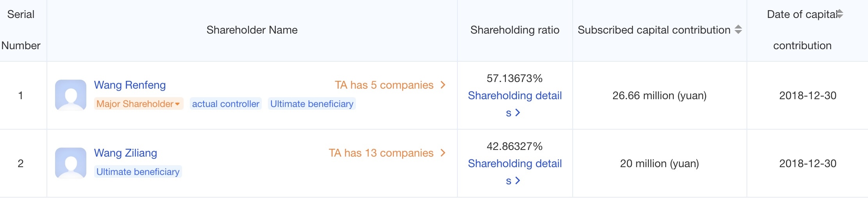
Task: Click the 57.13673% shareholding value
Action: pyautogui.click(x=514, y=78)
